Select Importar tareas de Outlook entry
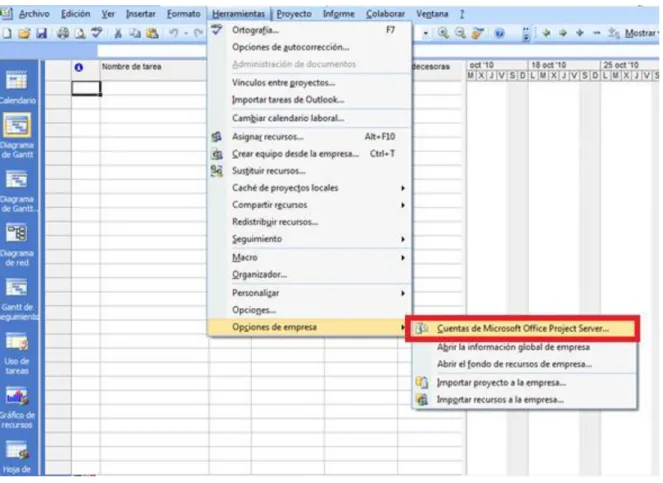The height and width of the screenshot is (483, 663). (310, 100)
